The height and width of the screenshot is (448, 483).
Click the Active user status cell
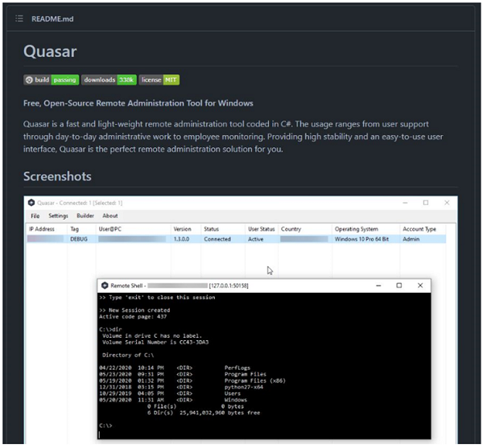point(256,239)
